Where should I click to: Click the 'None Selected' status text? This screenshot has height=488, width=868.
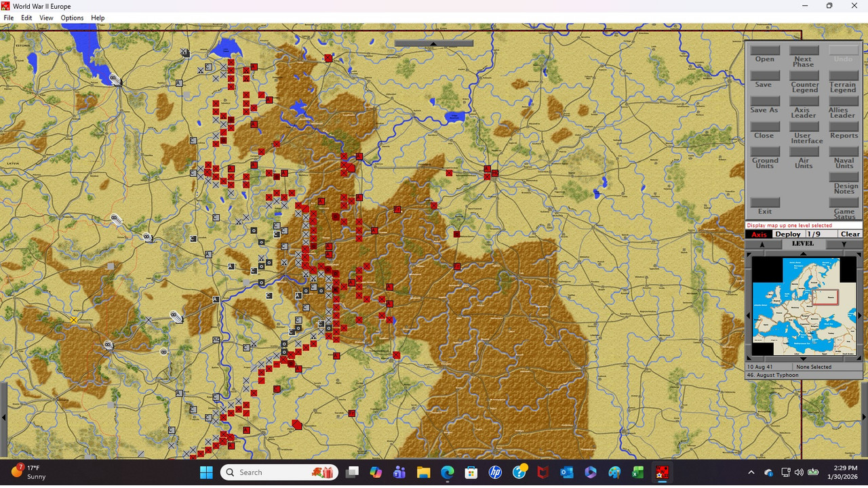(x=814, y=367)
